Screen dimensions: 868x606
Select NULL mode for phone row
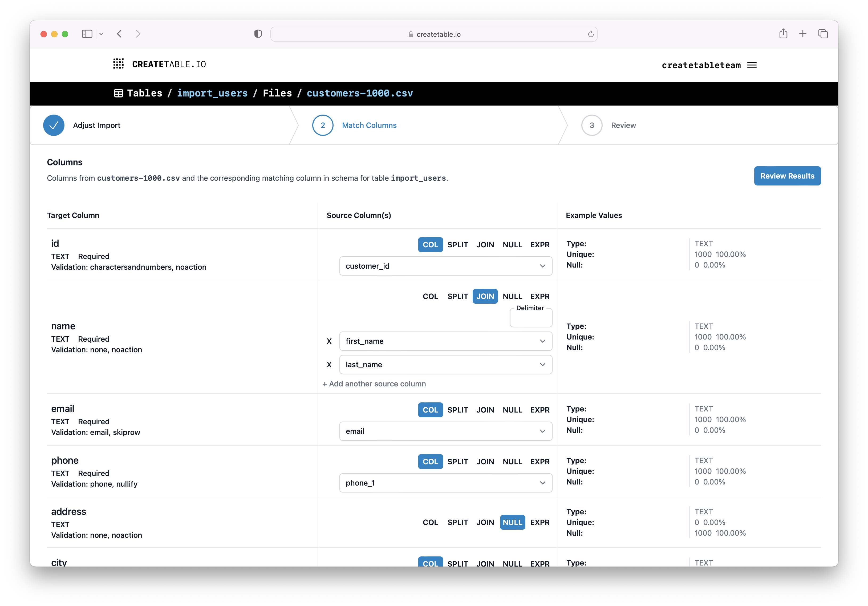(x=512, y=462)
